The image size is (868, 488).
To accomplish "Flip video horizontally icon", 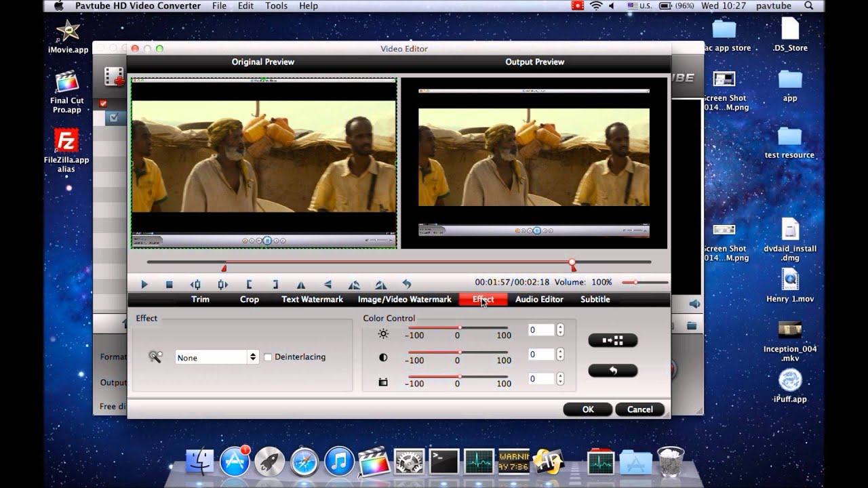I will coord(301,285).
